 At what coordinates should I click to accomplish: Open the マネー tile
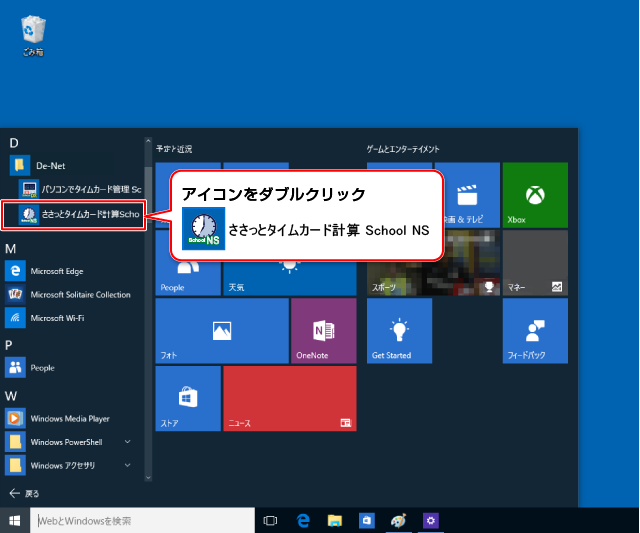(535, 263)
